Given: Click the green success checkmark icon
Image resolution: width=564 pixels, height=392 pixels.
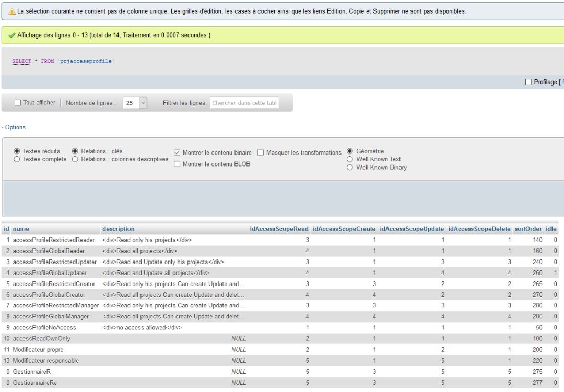Looking at the screenshot, I should pyautogui.click(x=11, y=35).
